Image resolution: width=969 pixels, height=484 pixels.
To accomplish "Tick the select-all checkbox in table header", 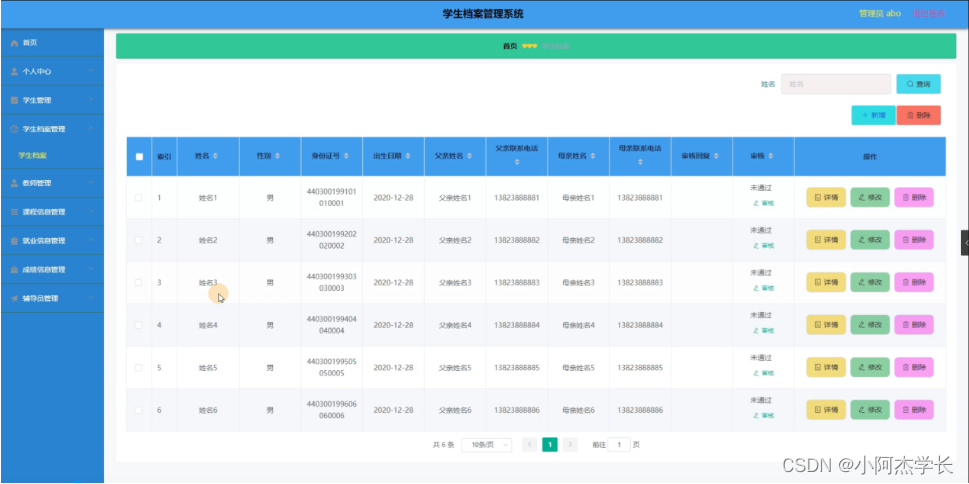I will [139, 156].
